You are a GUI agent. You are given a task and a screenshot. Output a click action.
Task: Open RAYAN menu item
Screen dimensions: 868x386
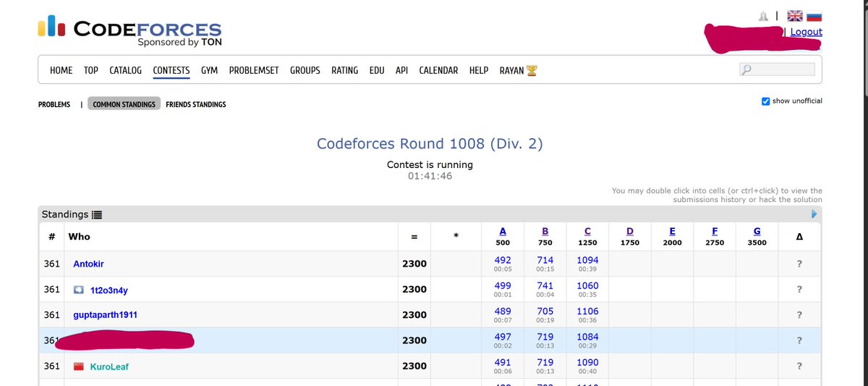511,70
